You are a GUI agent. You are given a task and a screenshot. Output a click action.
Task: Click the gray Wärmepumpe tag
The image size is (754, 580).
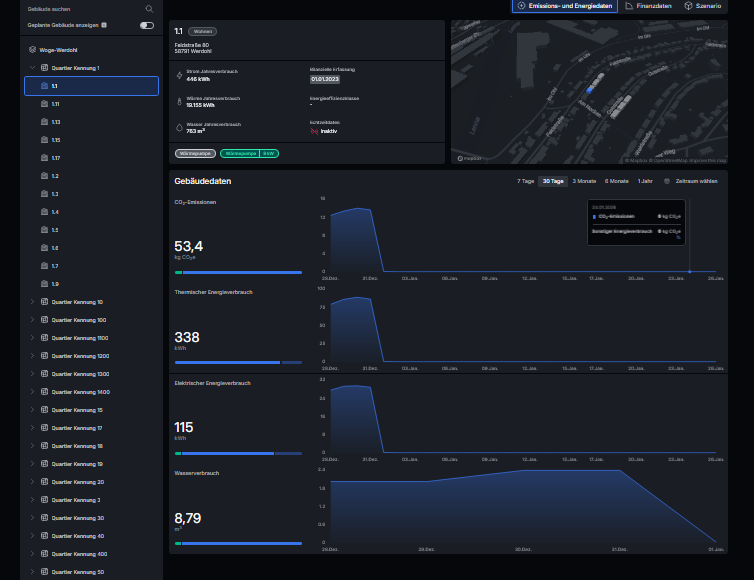195,153
